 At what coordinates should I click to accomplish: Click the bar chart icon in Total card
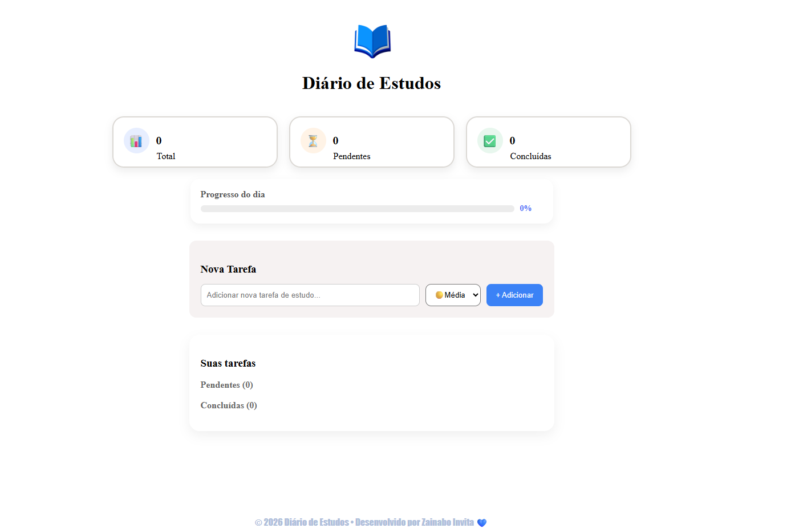click(136, 141)
